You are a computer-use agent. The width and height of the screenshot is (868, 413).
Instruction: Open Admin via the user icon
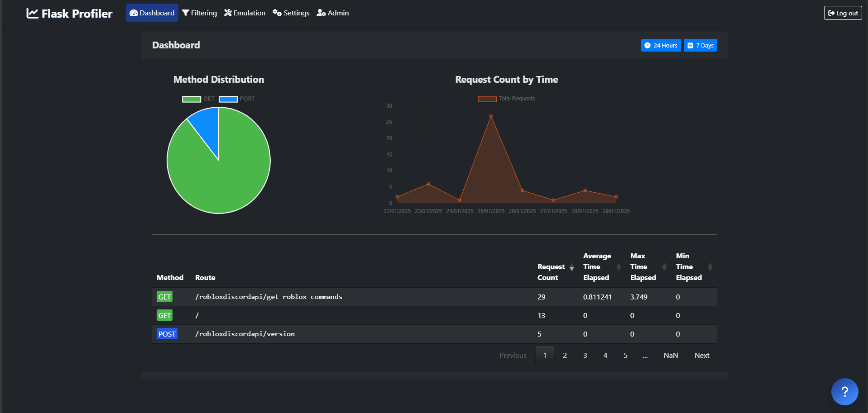tap(321, 13)
